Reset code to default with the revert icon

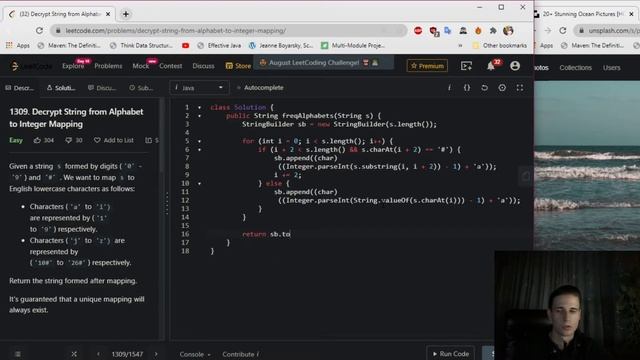484,87
